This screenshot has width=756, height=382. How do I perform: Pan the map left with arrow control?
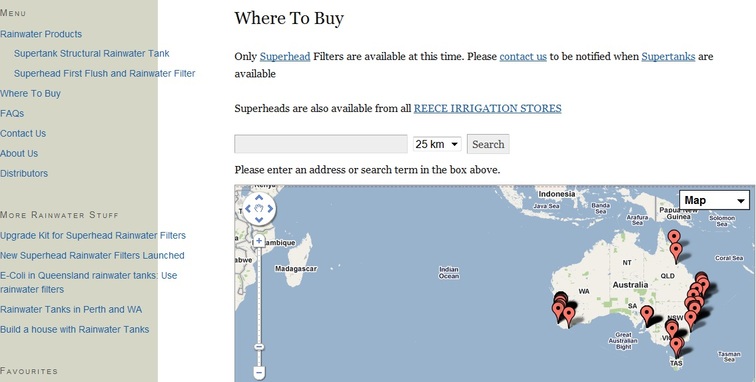[x=248, y=209]
